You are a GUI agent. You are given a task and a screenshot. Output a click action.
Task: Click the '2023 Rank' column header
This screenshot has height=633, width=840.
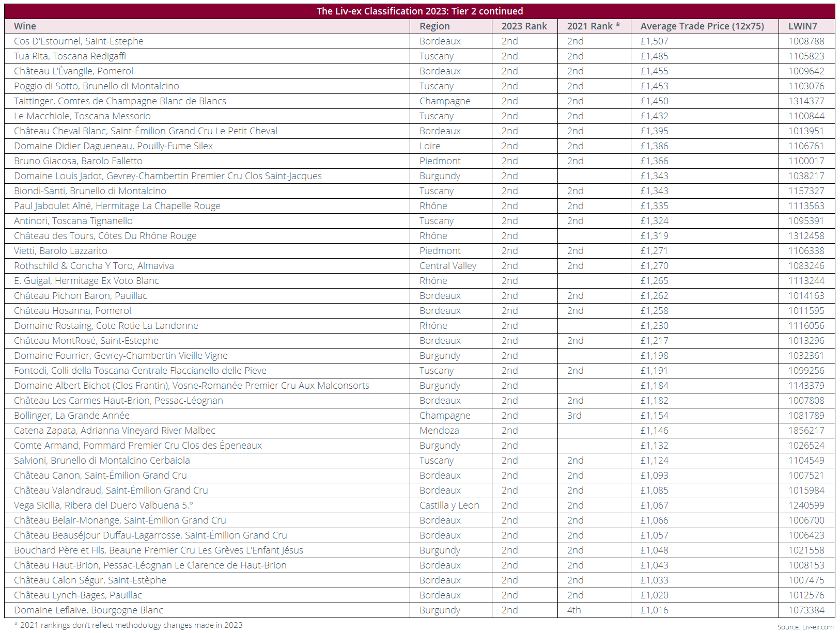524,26
